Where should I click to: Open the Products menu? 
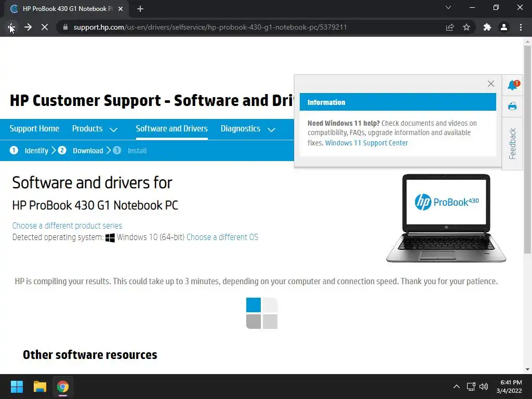(x=87, y=129)
